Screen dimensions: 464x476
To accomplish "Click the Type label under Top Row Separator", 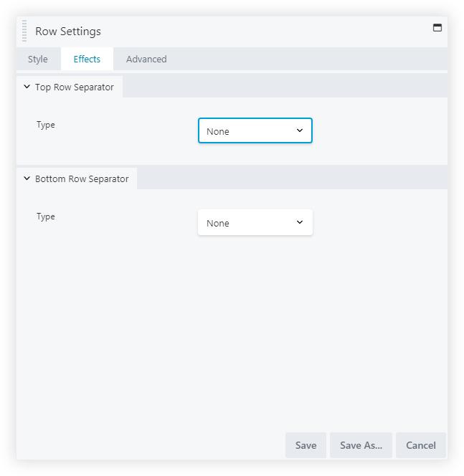I will tap(46, 125).
